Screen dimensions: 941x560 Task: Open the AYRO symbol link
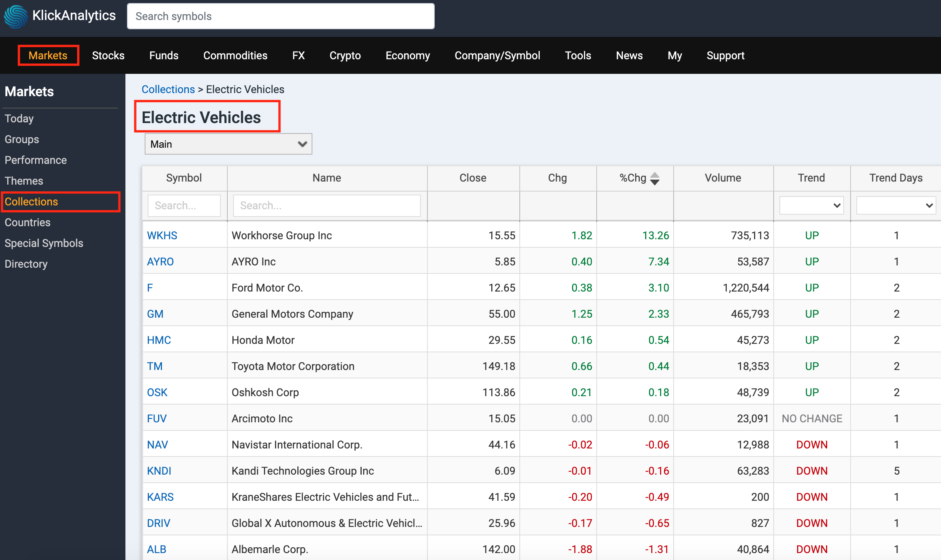click(x=160, y=262)
